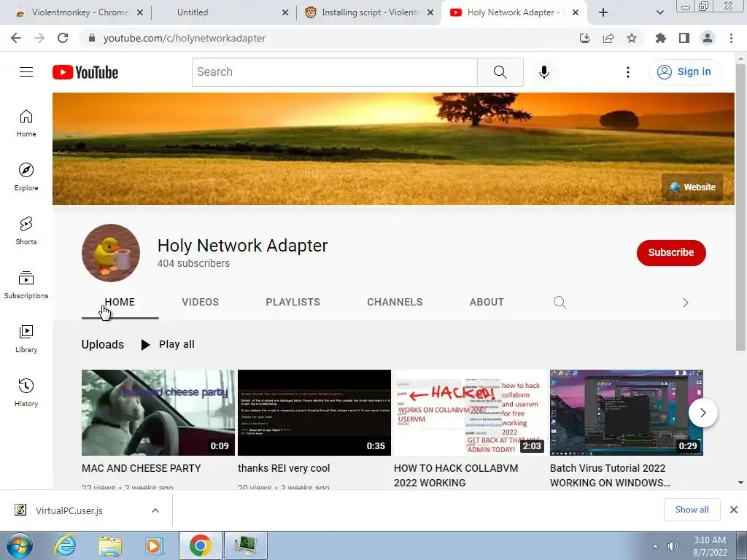Switch to the Installing script tab
This screenshot has height=560, width=747.
tap(370, 12)
